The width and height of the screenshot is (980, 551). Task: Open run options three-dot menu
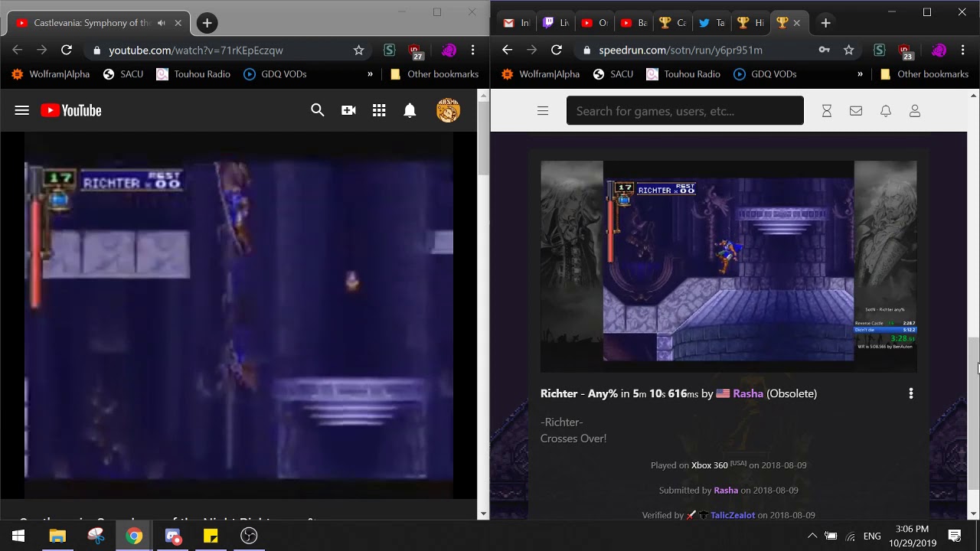911,393
